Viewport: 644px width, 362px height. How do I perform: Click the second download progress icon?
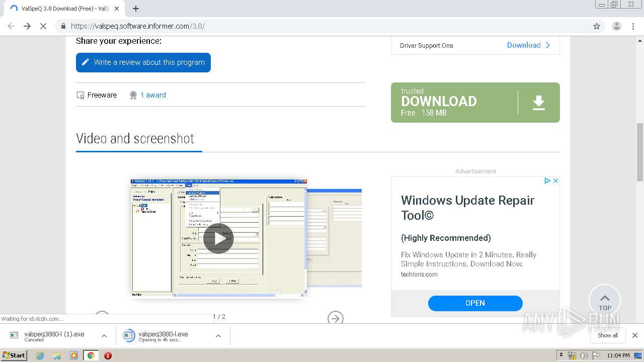129,335
